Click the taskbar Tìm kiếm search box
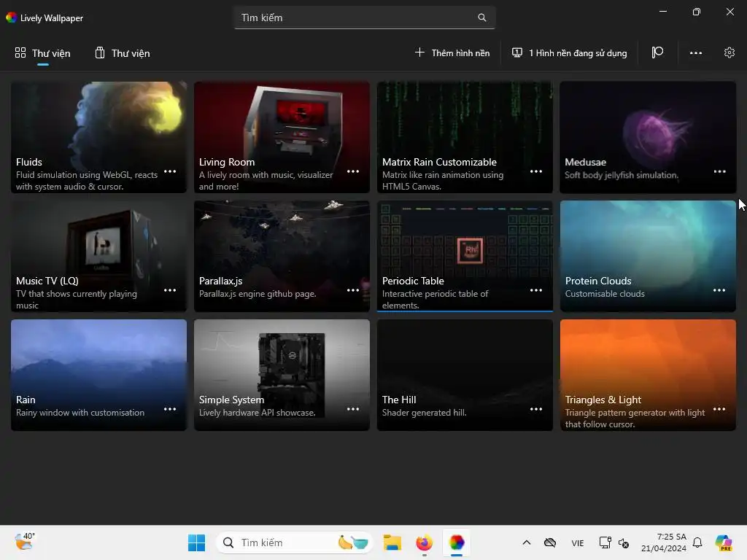747x560 pixels. tap(294, 542)
